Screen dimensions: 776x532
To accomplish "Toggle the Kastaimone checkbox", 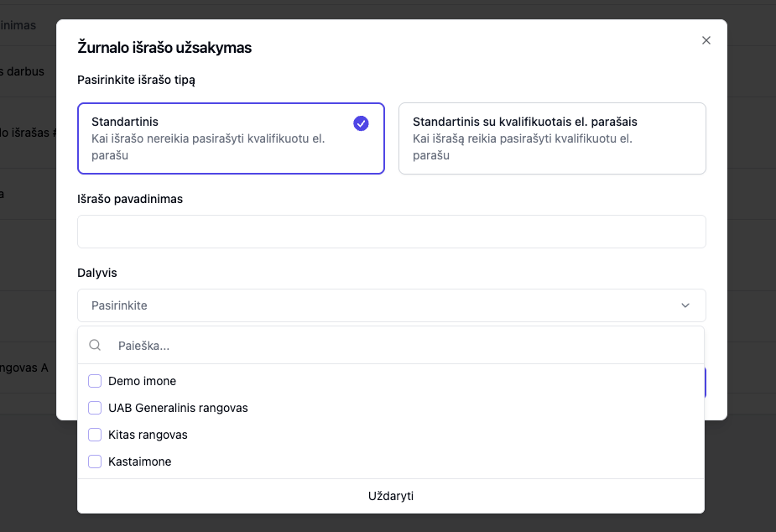I will tap(95, 462).
